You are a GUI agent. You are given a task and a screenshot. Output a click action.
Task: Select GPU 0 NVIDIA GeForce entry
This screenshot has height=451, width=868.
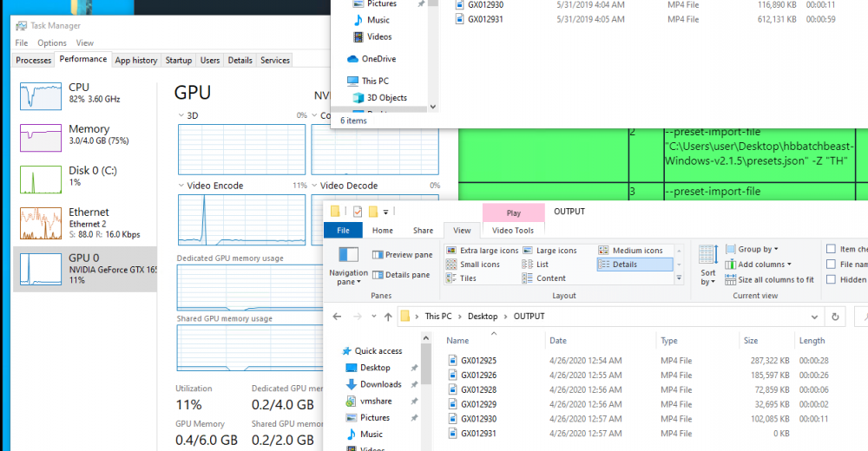[x=85, y=269]
